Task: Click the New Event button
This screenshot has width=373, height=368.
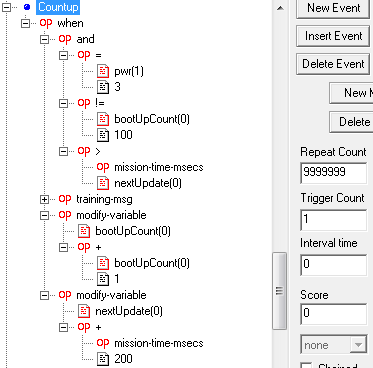Action: pos(333,8)
